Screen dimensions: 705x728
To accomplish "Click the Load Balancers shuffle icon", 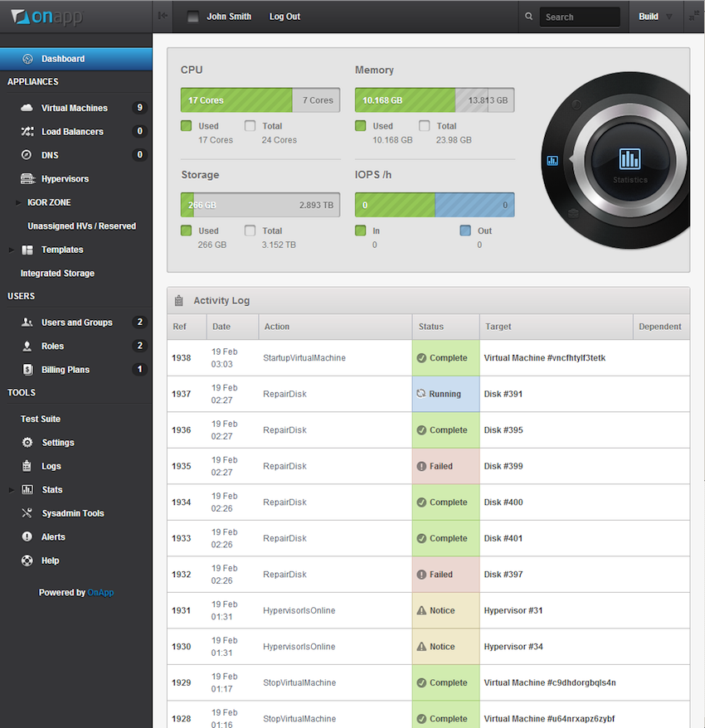I will pos(27,131).
